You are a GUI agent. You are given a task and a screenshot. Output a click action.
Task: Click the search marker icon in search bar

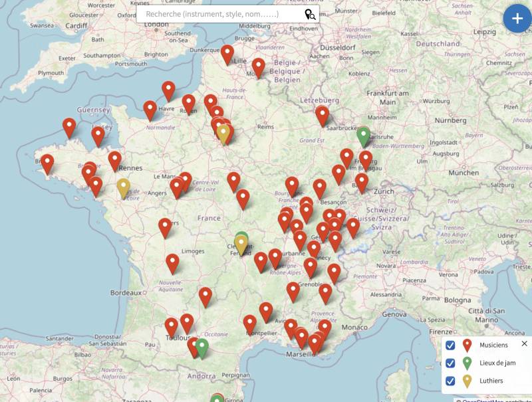tap(310, 15)
